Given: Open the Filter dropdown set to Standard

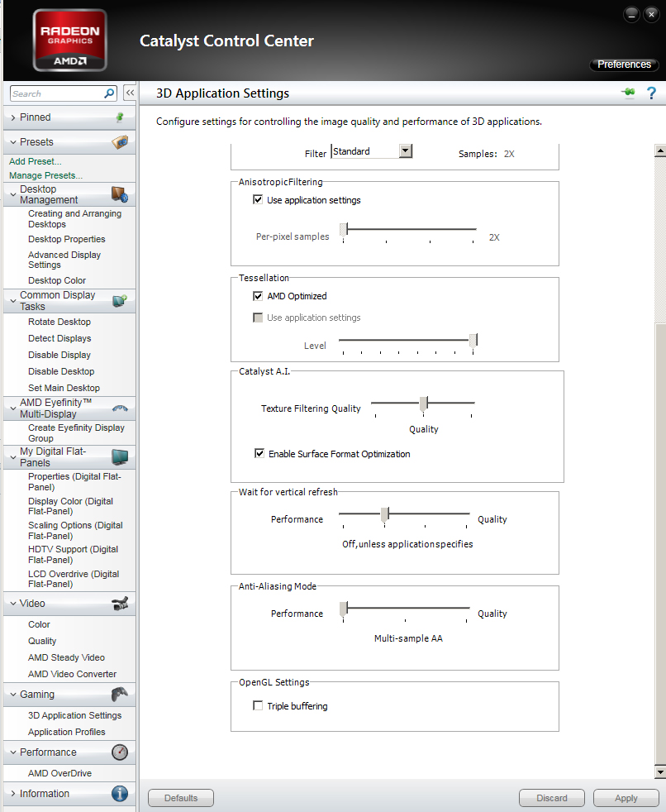Looking at the screenshot, I should 405,151.
